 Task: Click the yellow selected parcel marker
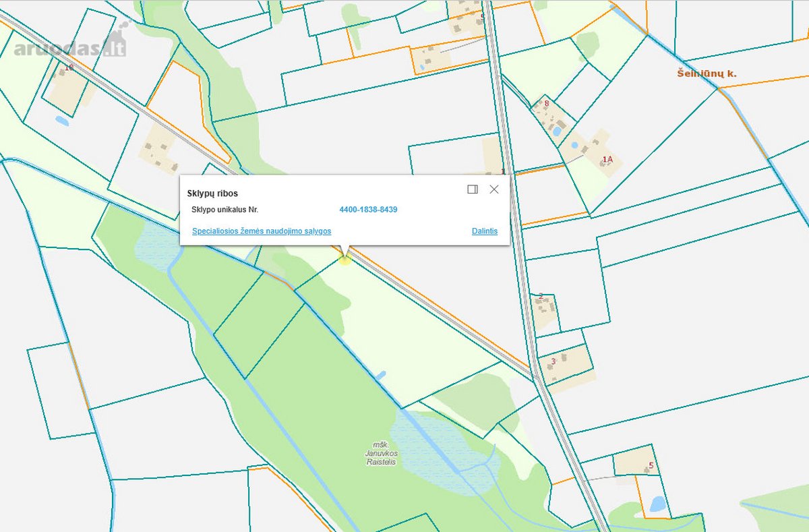pos(345,259)
